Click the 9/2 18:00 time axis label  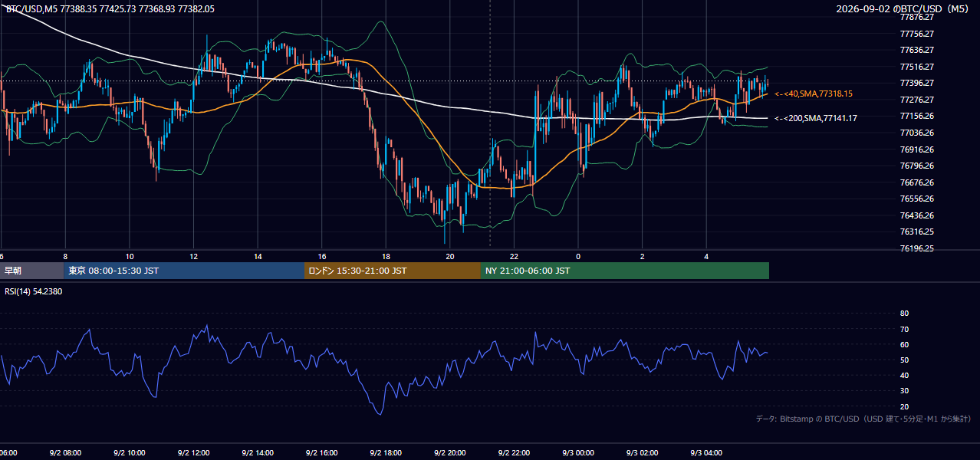pyautogui.click(x=386, y=453)
